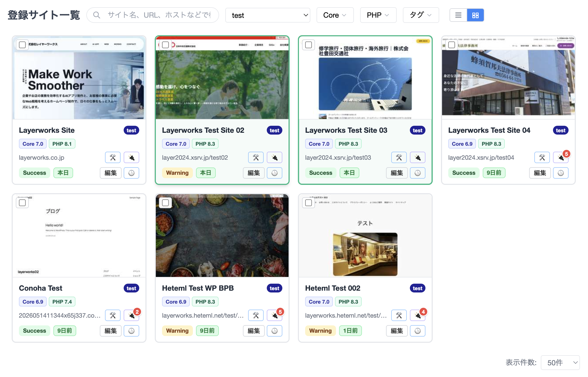Expand the Core version filter

(x=335, y=15)
